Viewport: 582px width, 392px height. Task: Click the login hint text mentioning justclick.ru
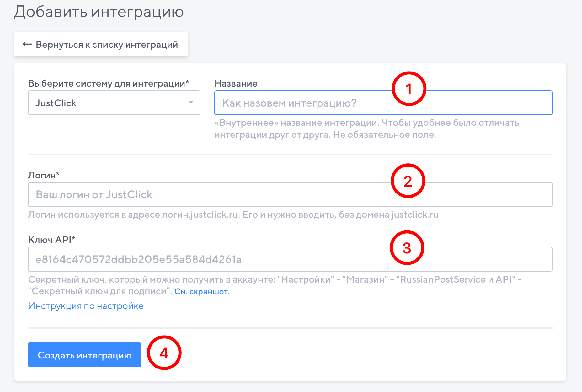233,215
